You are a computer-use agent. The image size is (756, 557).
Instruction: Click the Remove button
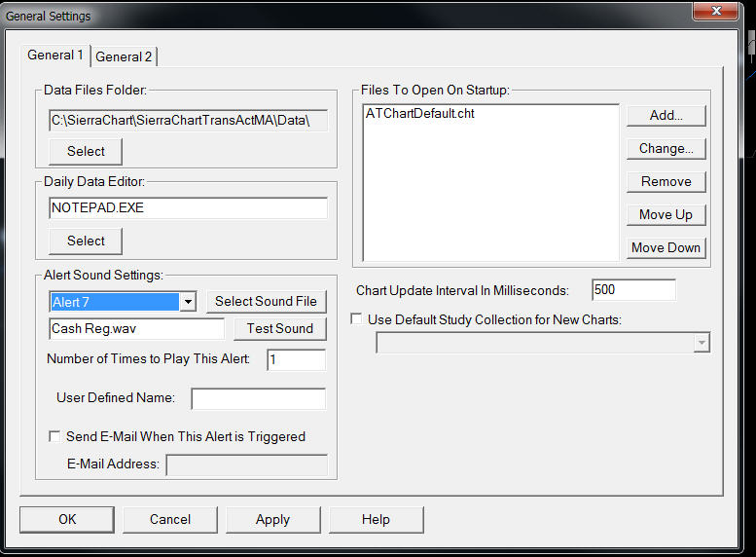[x=666, y=181]
